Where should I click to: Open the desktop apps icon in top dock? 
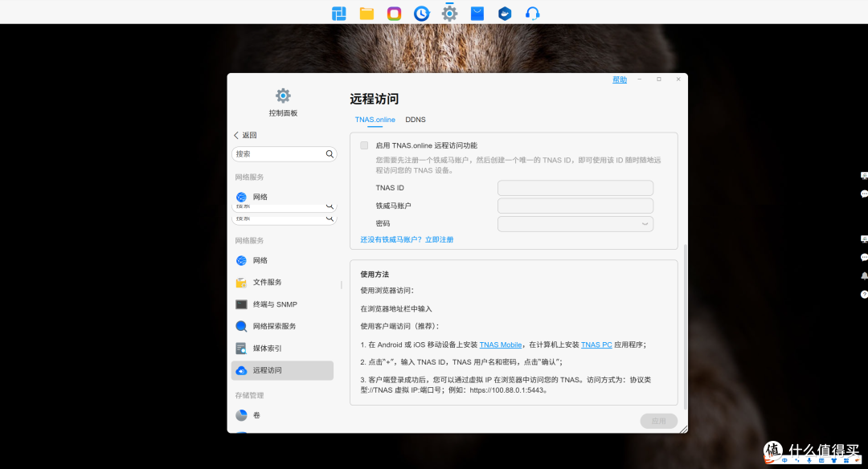pos(339,14)
